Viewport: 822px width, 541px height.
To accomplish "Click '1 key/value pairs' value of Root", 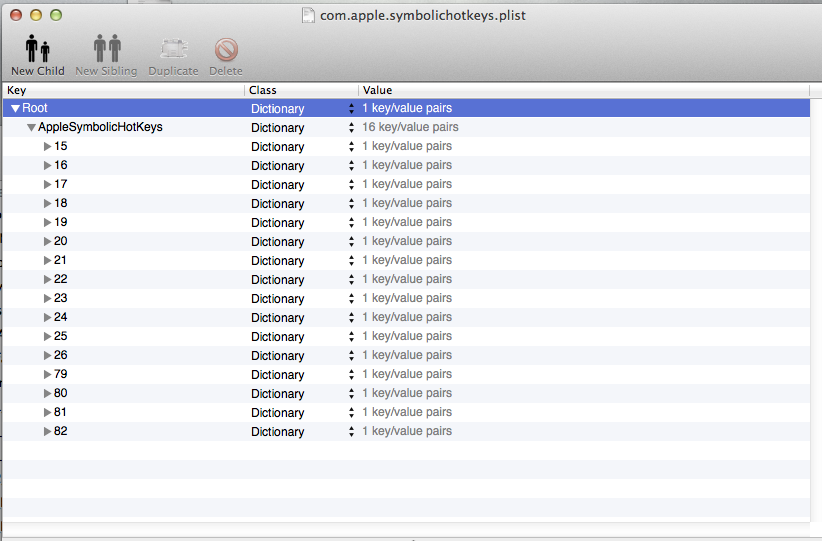I will pos(407,108).
